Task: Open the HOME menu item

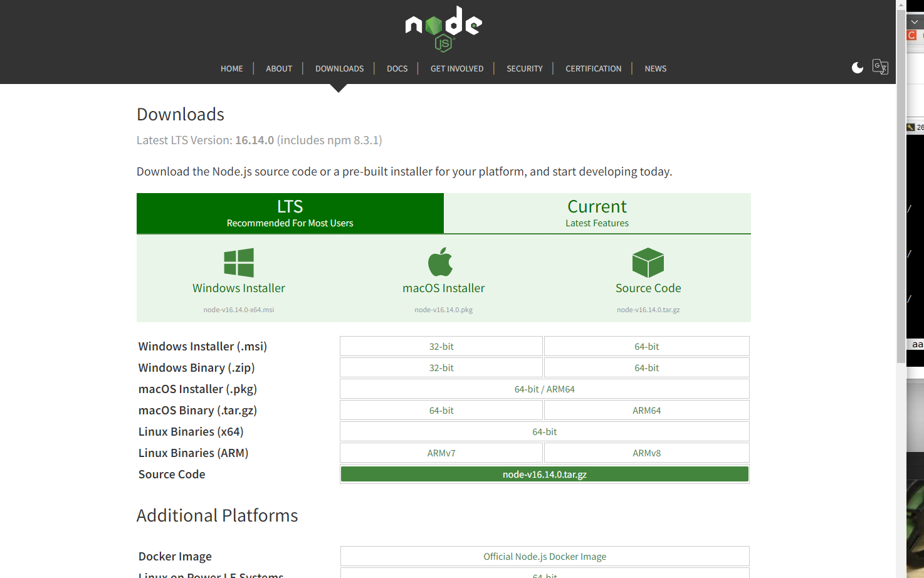Action: coord(232,69)
